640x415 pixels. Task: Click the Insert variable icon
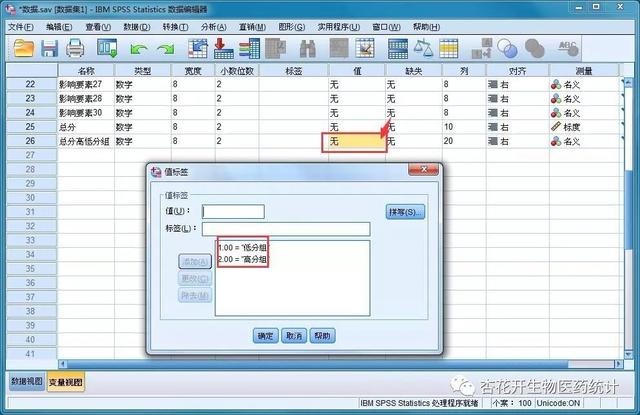[365, 48]
